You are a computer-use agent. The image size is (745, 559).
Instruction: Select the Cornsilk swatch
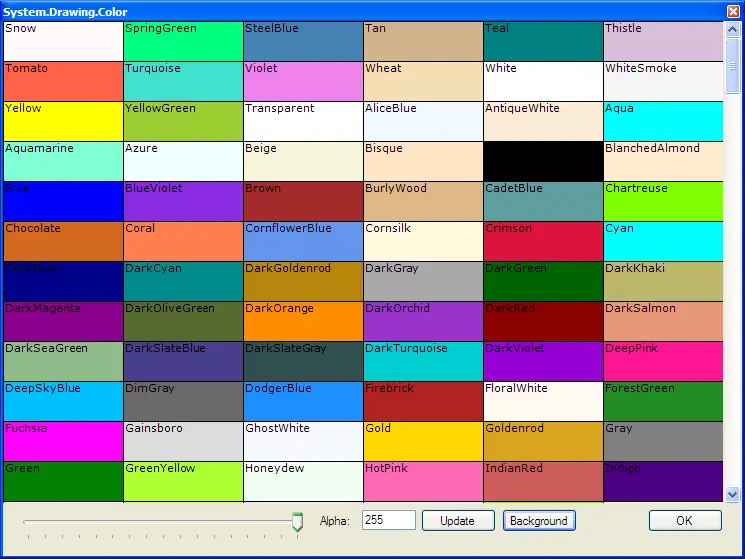[x=423, y=241]
